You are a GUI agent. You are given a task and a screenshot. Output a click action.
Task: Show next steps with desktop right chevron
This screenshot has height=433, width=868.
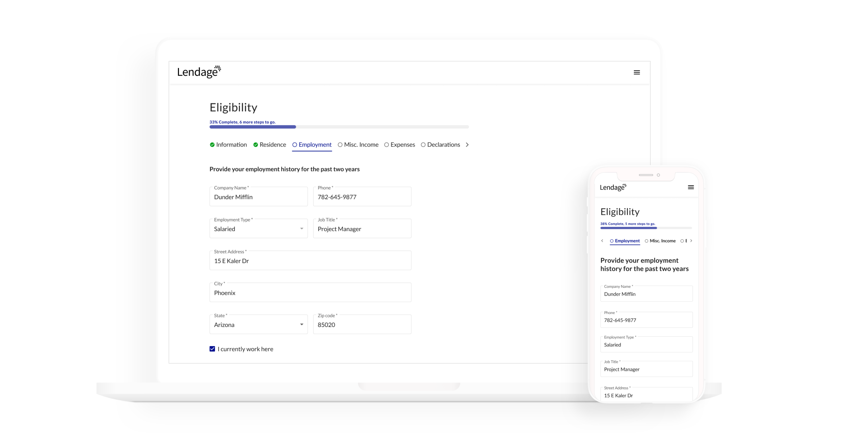tap(467, 145)
